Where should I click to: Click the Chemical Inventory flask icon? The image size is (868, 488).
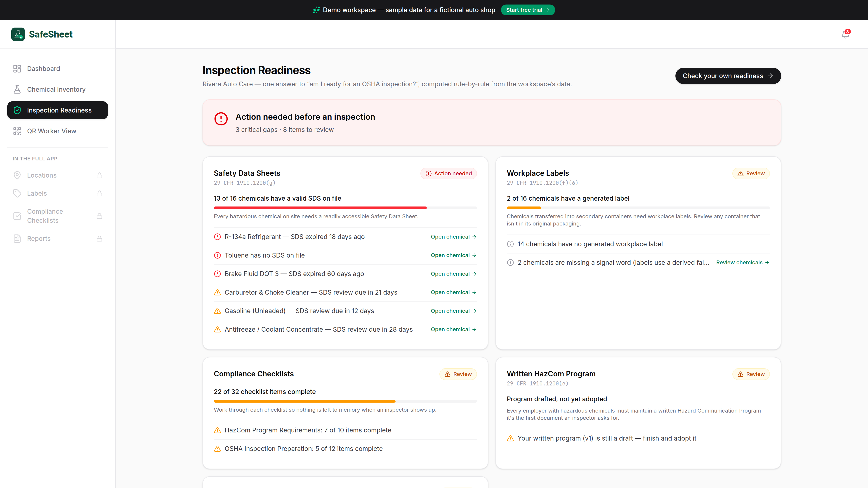click(x=17, y=90)
